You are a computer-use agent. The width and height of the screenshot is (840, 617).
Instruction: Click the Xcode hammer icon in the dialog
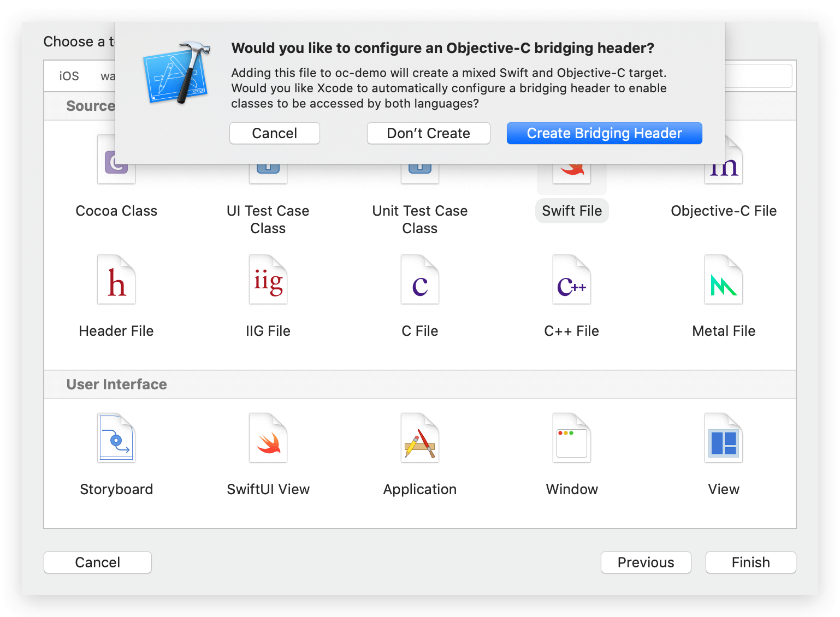click(176, 73)
